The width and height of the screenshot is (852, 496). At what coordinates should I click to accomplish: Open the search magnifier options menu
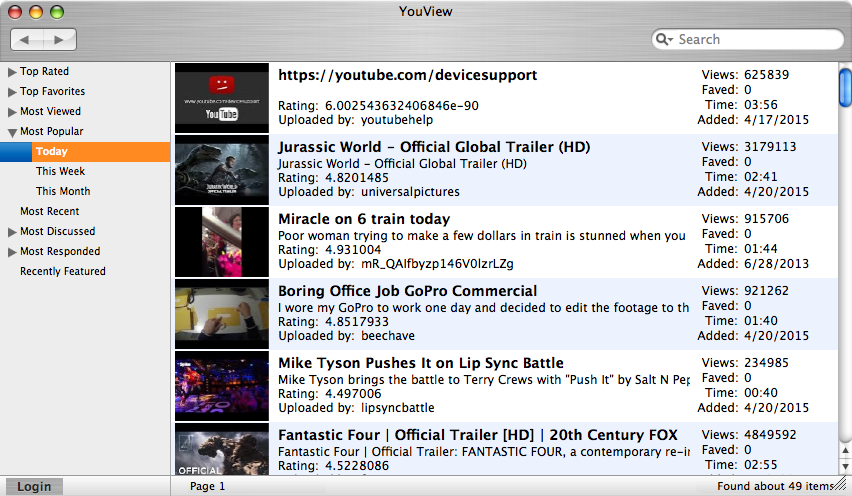[x=665, y=39]
